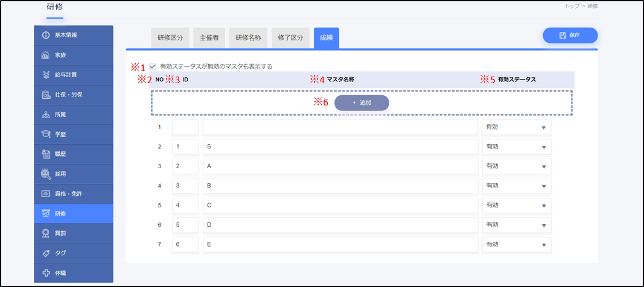Open 給与計算 sidebar menu item
The height and width of the screenshot is (287, 644).
(74, 75)
